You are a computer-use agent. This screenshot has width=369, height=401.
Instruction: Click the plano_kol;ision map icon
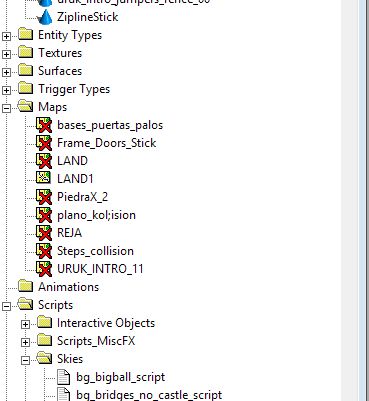tap(44, 215)
